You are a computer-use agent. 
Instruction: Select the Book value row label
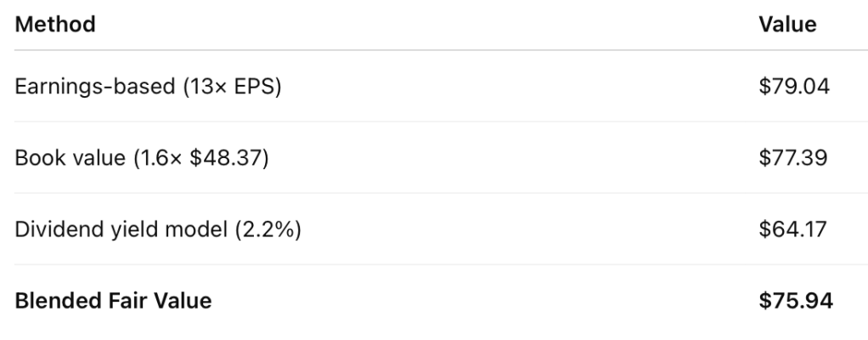142,157
